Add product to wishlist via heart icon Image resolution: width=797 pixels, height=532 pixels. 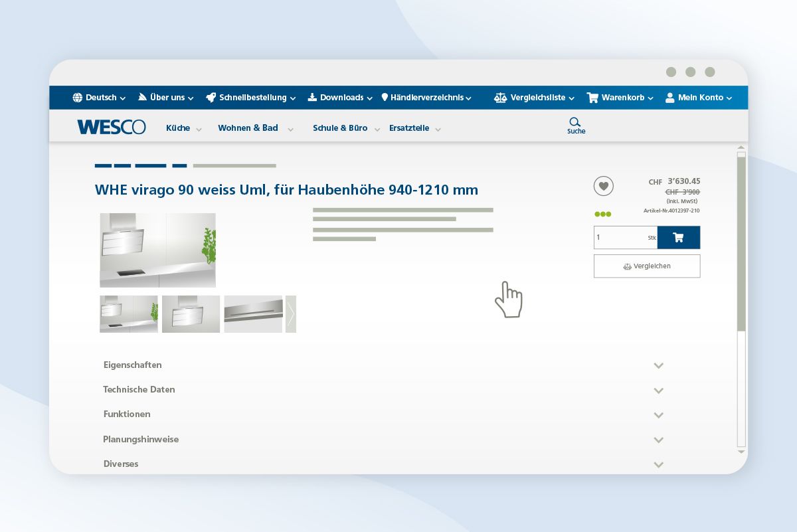tap(603, 186)
